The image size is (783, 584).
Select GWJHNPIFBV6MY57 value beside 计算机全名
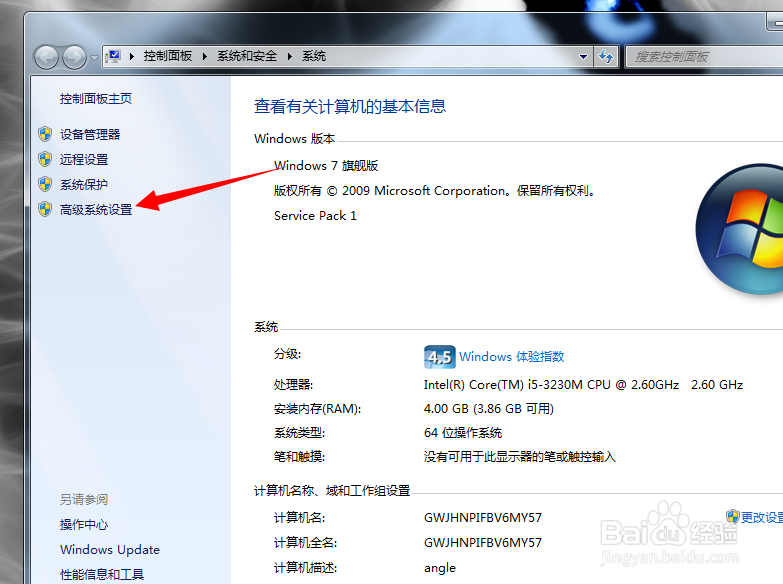(483, 543)
